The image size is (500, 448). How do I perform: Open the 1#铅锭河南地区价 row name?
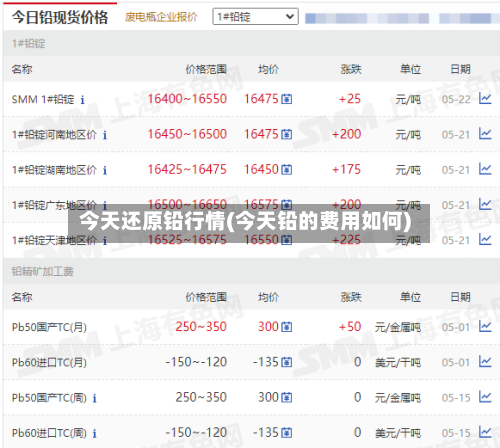click(54, 135)
